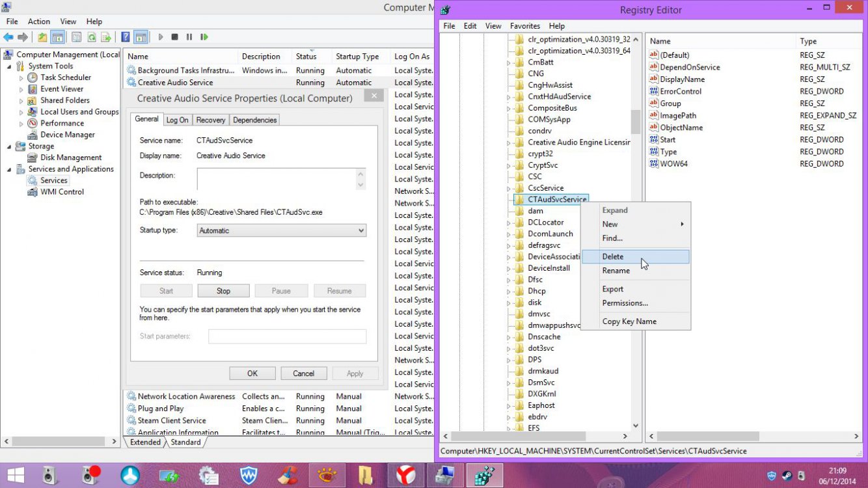Choose Export from the context menu
The height and width of the screenshot is (488, 868).
point(635,289)
